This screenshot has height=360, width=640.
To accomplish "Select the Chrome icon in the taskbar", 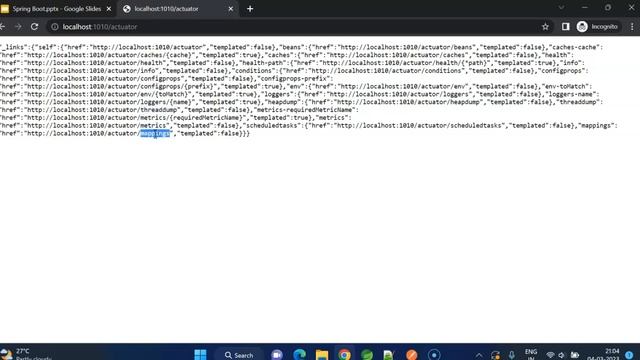I will click(x=344, y=355).
